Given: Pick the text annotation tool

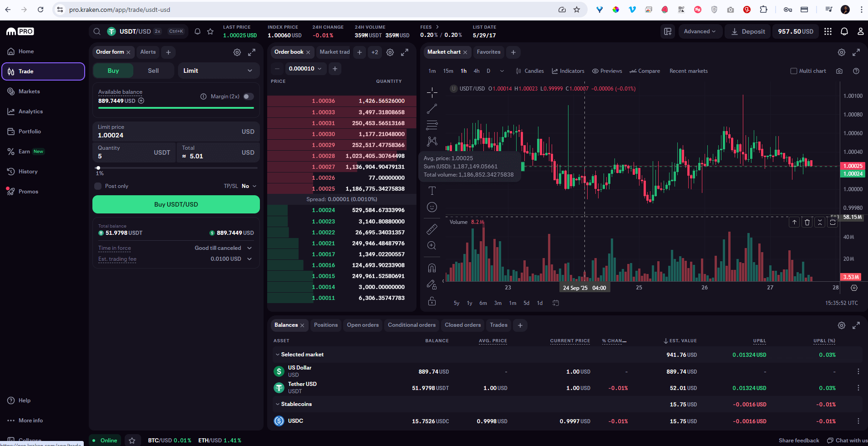Looking at the screenshot, I should 432,191.
